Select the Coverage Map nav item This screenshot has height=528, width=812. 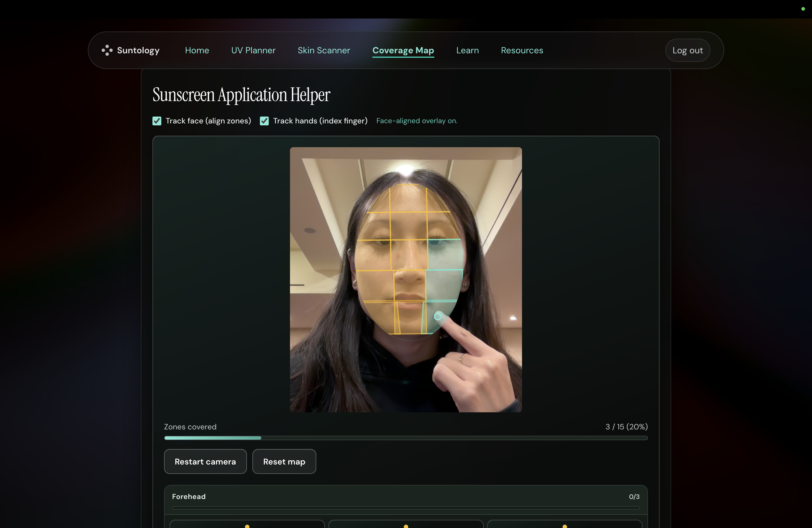click(x=403, y=50)
